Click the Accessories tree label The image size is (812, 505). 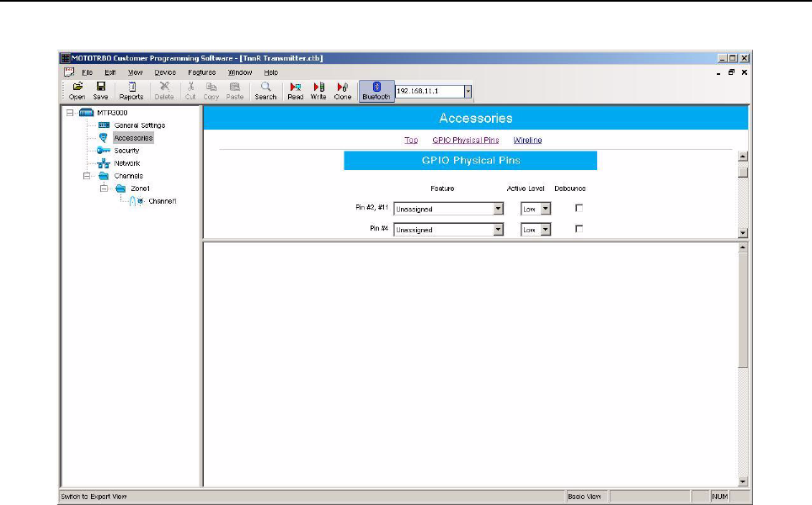[134, 138]
